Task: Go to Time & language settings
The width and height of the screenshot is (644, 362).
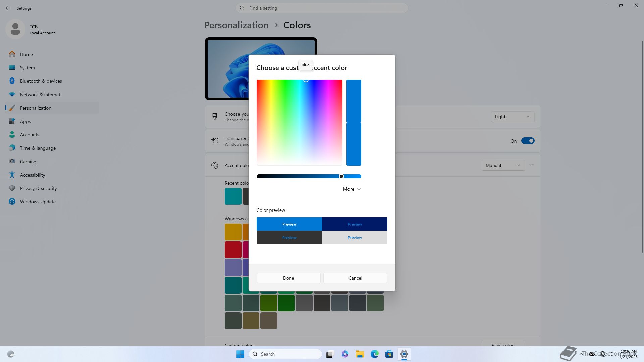Action: [x=38, y=148]
